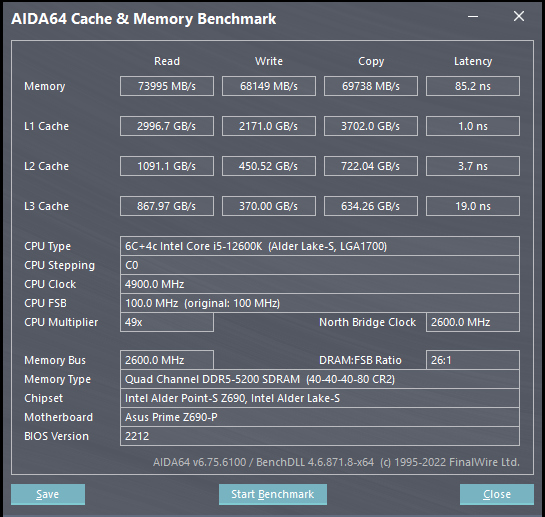
Task: Select the CPU Clock 4900.0 MHz field
Action: pos(320,284)
